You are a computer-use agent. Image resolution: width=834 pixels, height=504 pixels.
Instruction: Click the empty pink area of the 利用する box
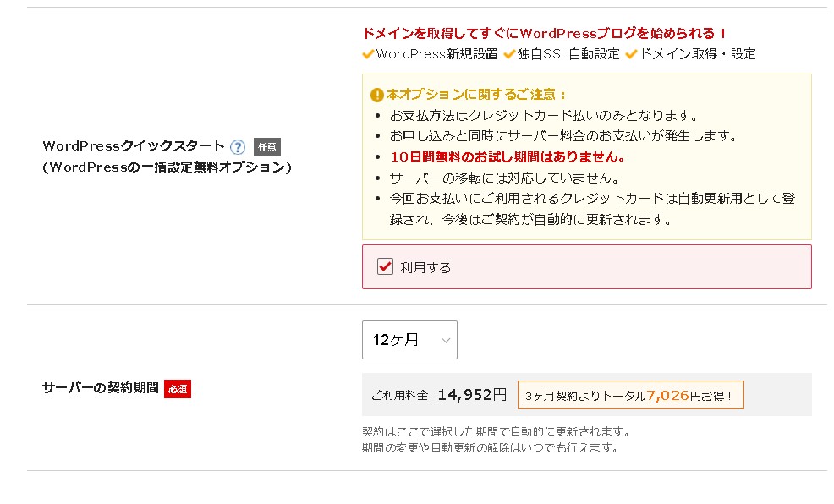(x=634, y=267)
